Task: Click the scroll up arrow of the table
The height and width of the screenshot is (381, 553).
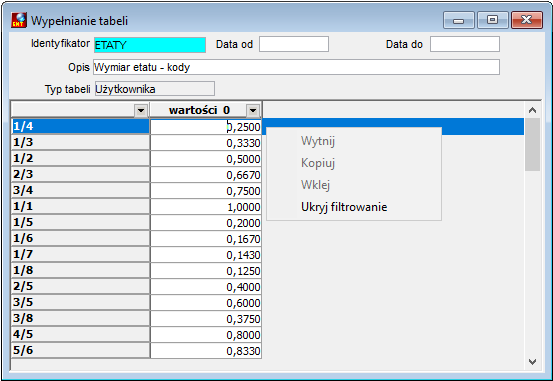Action: 533,110
